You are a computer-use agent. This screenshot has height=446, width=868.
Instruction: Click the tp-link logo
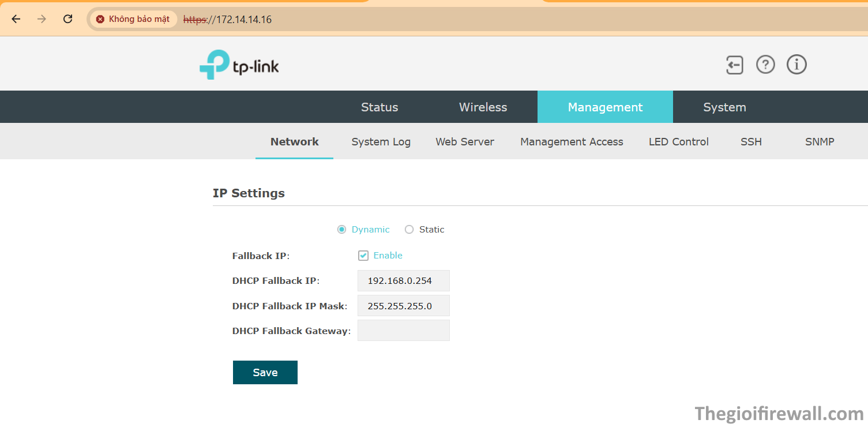tap(239, 65)
